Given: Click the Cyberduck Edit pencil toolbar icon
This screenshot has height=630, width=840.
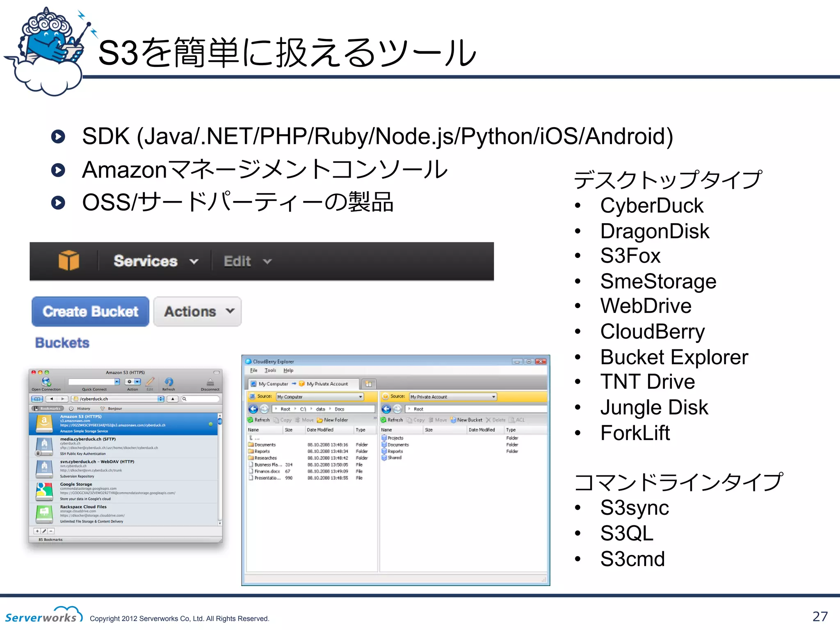Looking at the screenshot, I should coord(150,381).
